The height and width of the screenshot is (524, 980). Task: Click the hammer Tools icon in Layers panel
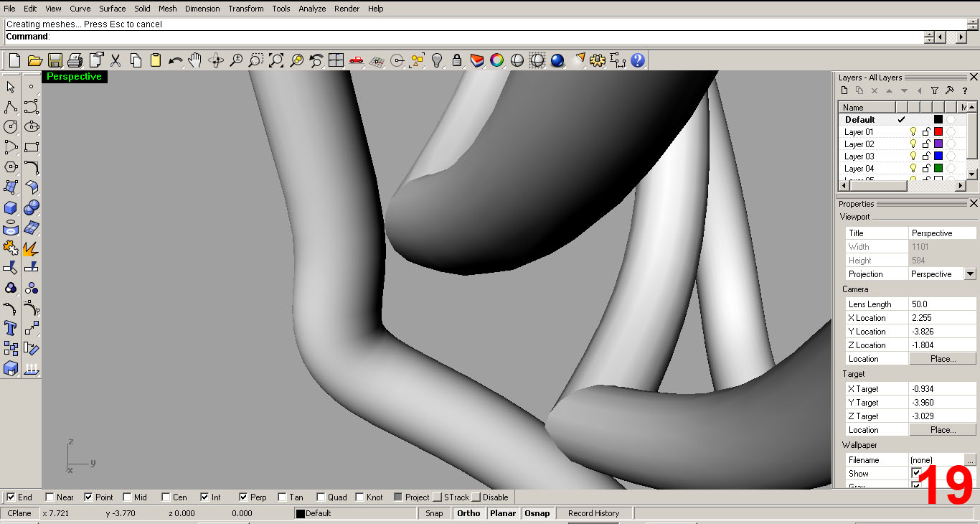(x=949, y=90)
